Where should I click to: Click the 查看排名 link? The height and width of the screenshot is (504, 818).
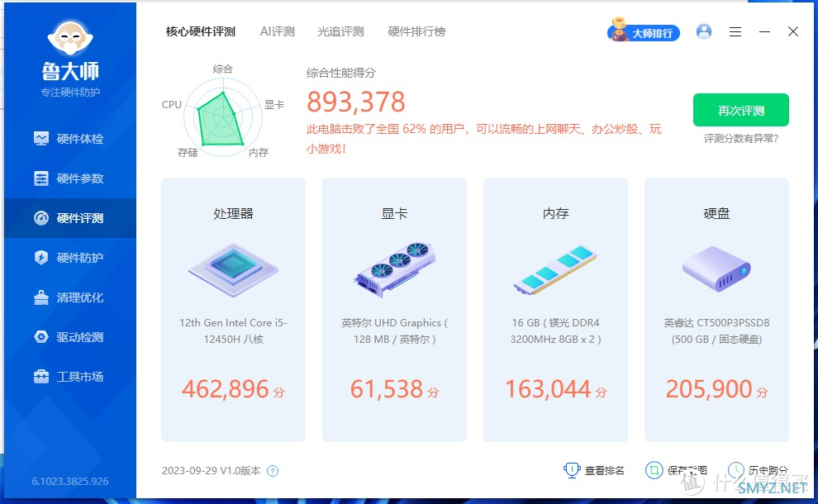(x=604, y=471)
